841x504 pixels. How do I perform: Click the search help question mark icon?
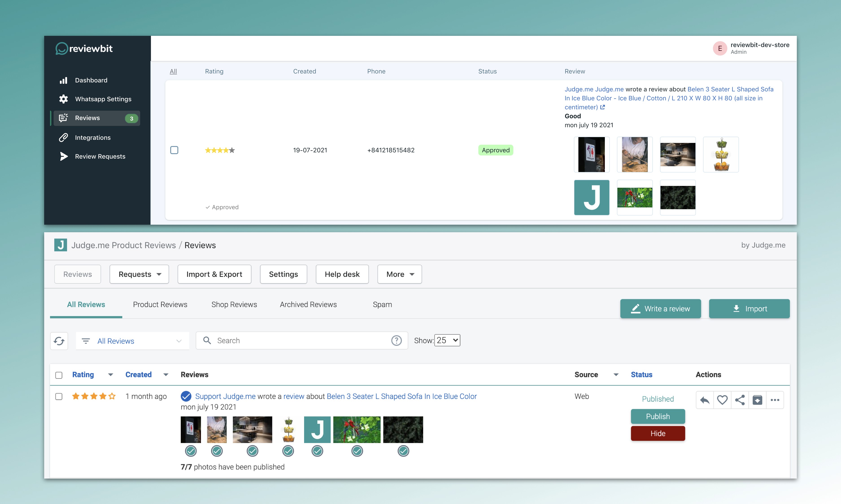coord(396,340)
